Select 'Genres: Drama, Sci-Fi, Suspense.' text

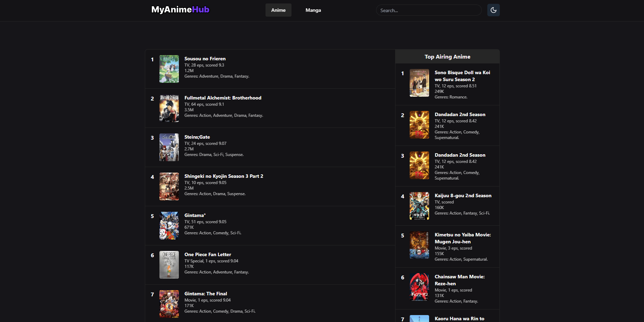pyautogui.click(x=214, y=155)
